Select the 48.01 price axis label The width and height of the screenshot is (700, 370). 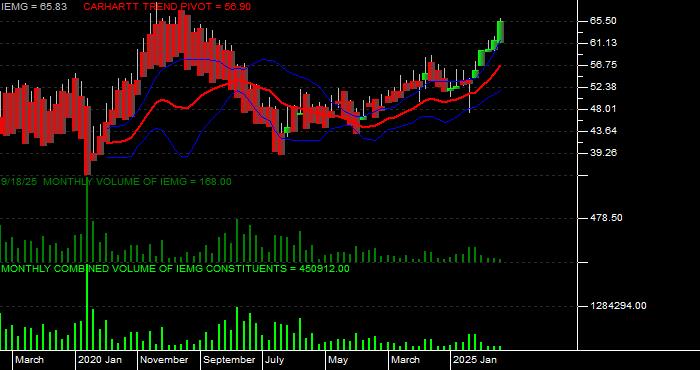(x=604, y=109)
